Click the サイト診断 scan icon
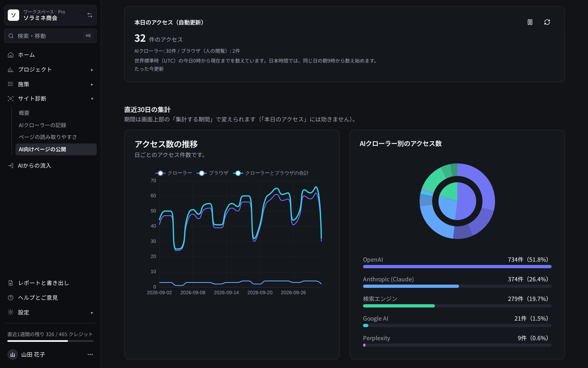This screenshot has width=588, height=368. coord(10,99)
